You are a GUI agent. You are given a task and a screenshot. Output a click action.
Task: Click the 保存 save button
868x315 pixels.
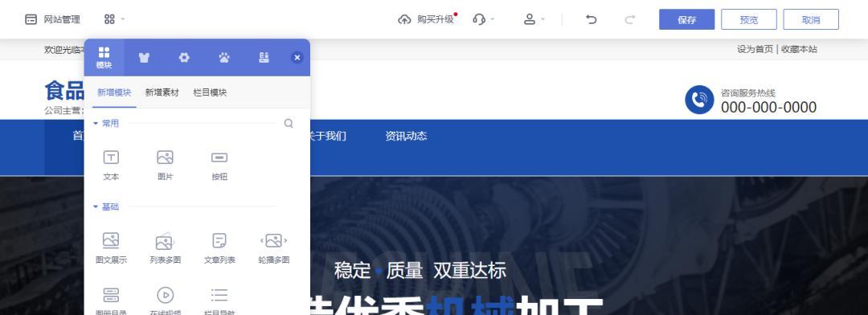coord(686,19)
